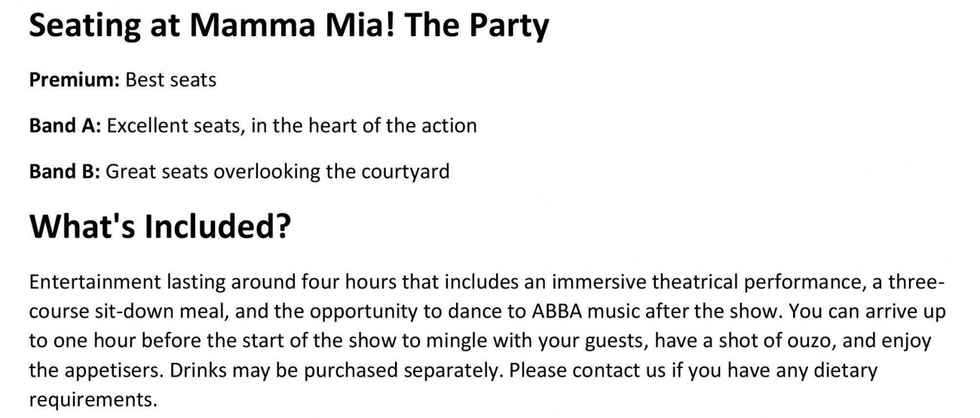
Task: Click the words 'Excellent seats' in Band A
Action: click(176, 125)
